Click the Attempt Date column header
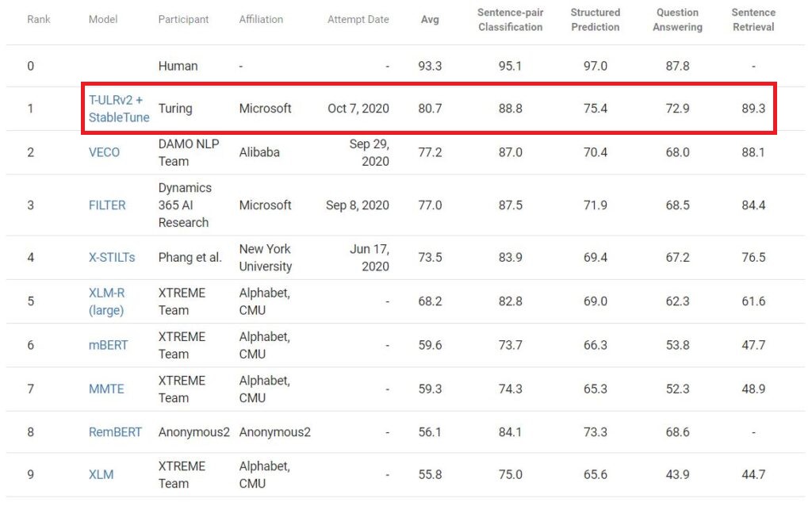 click(x=358, y=20)
